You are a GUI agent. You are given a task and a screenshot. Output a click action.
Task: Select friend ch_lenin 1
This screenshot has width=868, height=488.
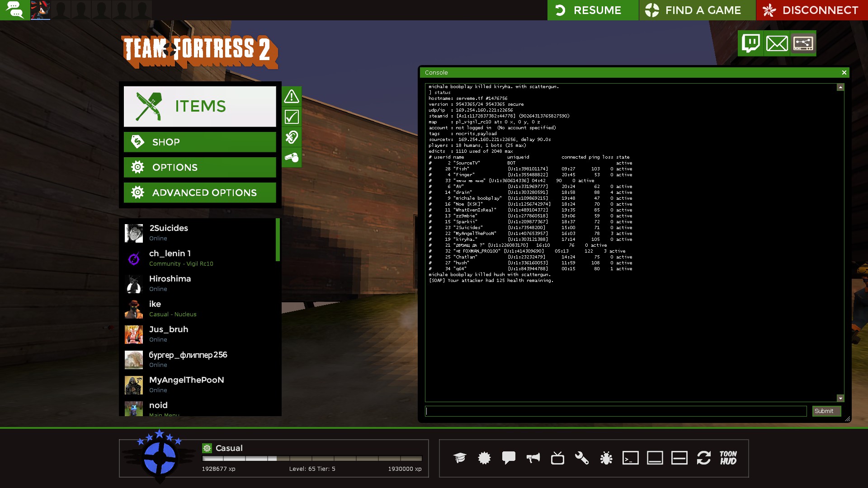pyautogui.click(x=199, y=258)
